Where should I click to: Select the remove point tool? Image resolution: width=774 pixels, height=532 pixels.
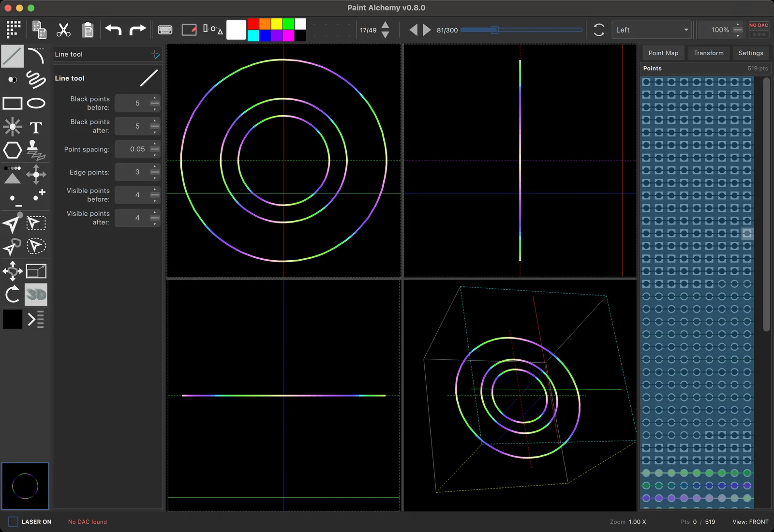pyautogui.click(x=15, y=200)
